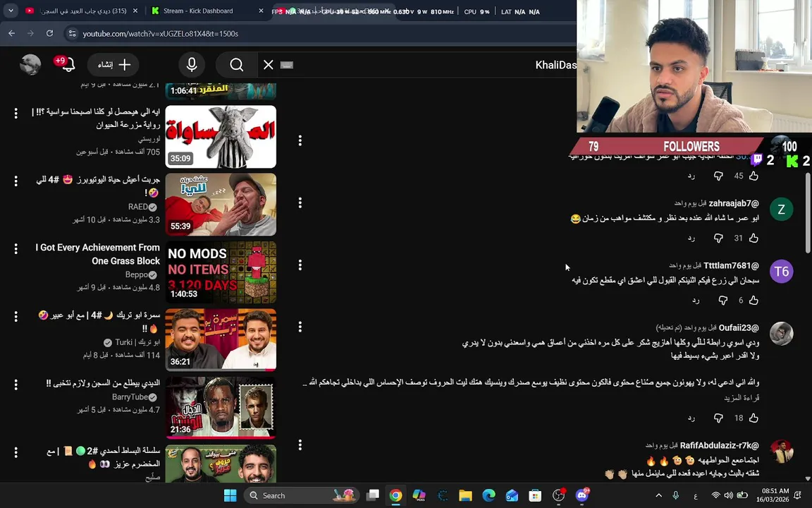Click the Windows taskbar Search box
This screenshot has width=812, height=508.
coord(302,495)
